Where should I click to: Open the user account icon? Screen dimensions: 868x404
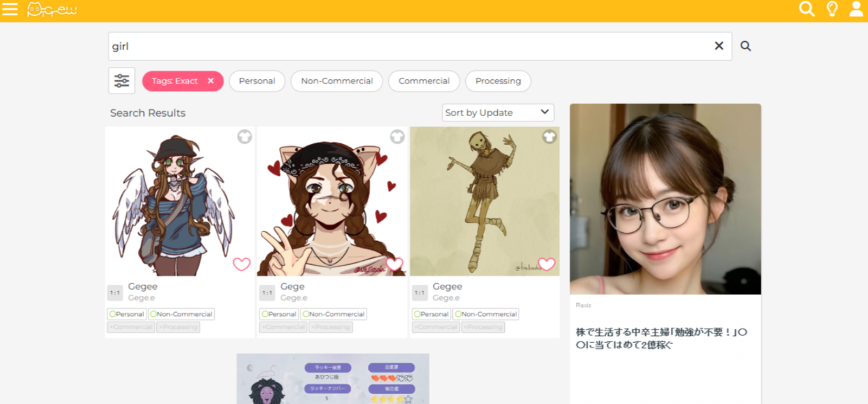[856, 9]
